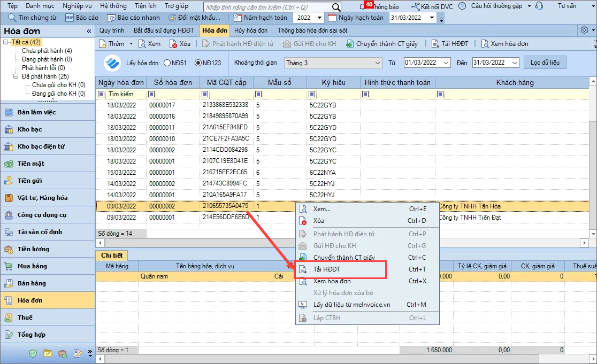Open Tìm chứng từ search tool
The height and width of the screenshot is (364, 597).
coord(32,18)
